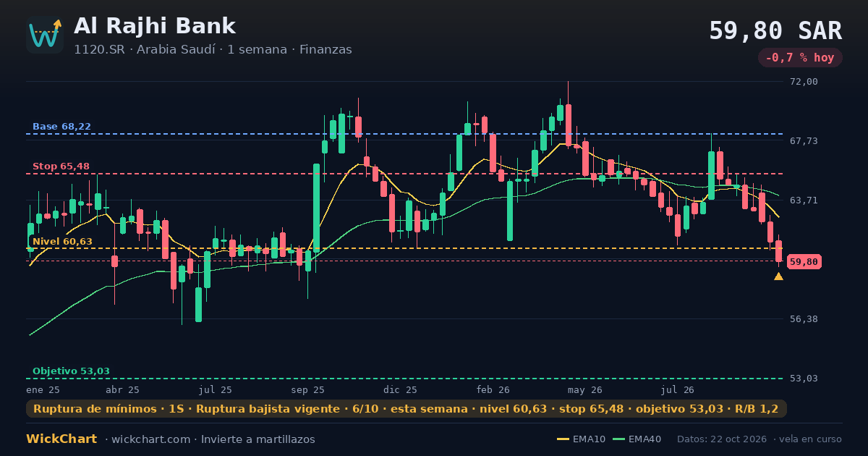868x456 pixels.
Task: Click the 59,80 current price tag on axis
Action: [x=804, y=261]
